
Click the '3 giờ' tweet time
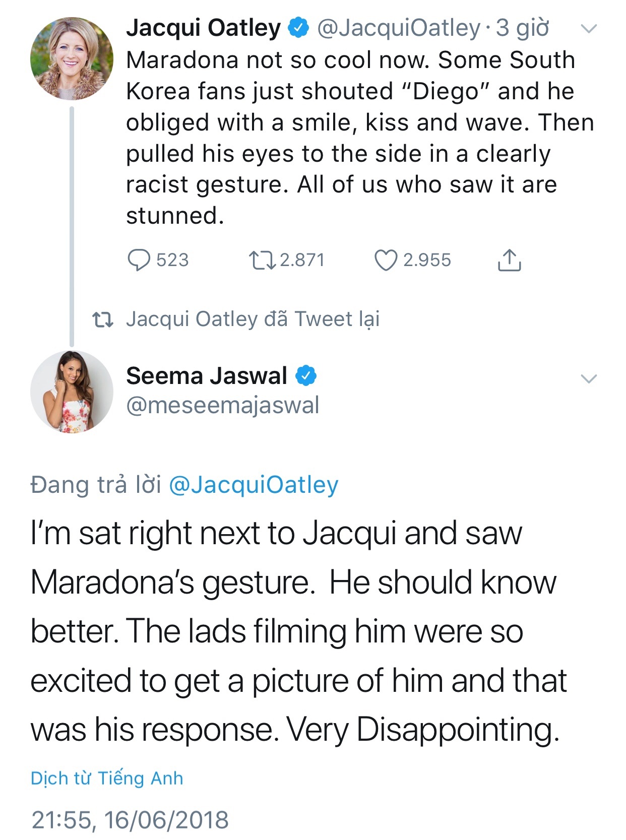pyautogui.click(x=522, y=28)
